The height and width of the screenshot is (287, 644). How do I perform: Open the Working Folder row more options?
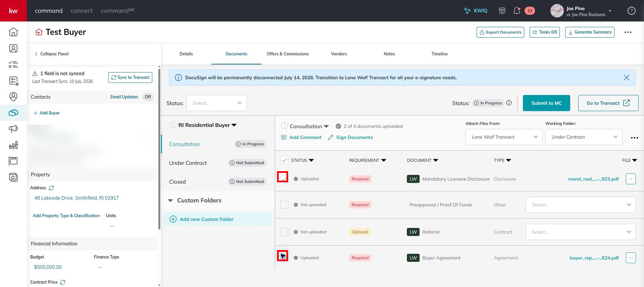[634, 138]
